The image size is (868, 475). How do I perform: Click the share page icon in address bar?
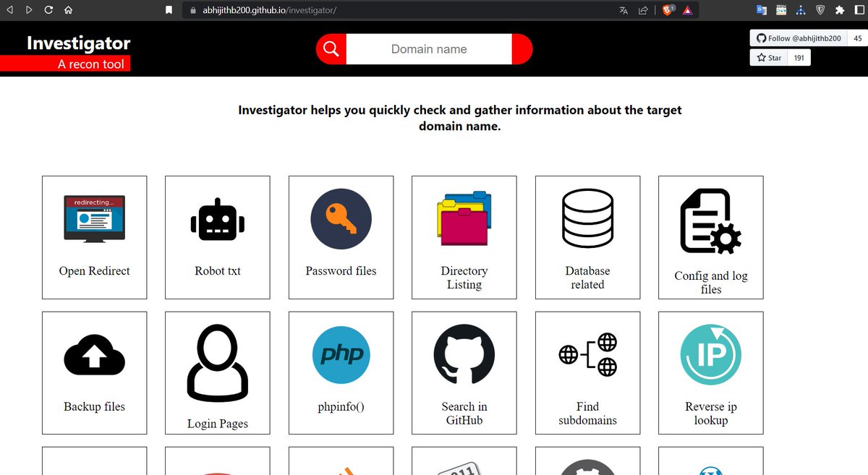point(642,10)
